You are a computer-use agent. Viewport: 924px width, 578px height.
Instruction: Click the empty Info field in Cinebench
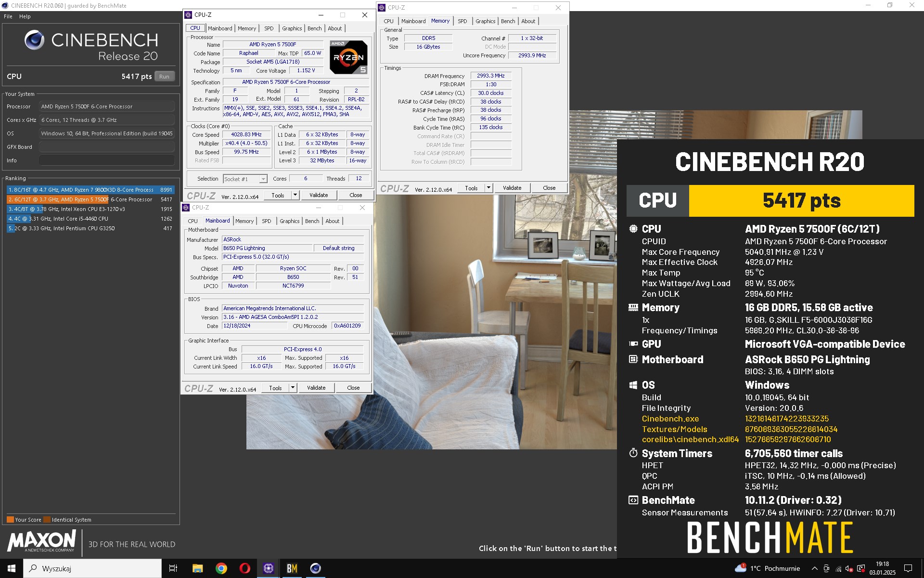click(x=107, y=160)
